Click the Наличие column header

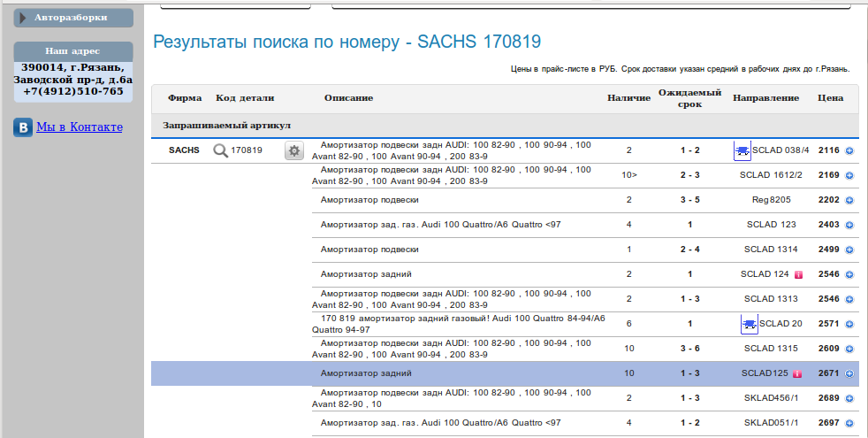[628, 98]
